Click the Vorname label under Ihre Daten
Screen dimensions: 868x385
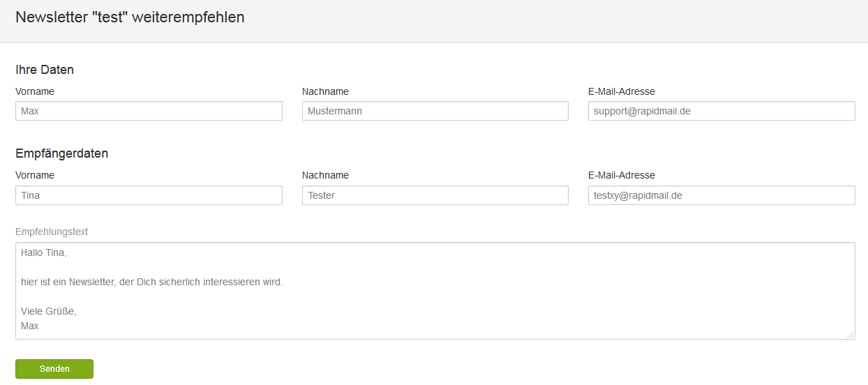(x=35, y=91)
